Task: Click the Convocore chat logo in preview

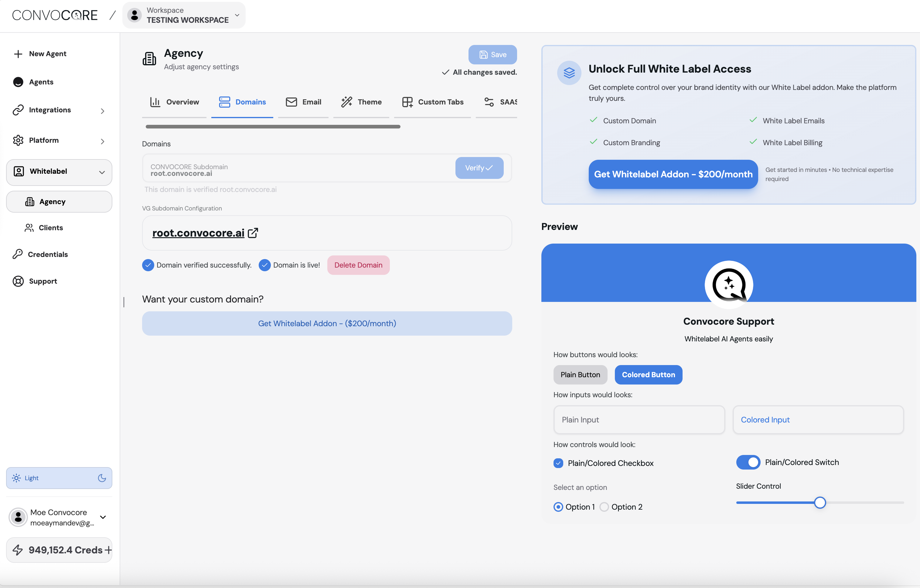Action: tap(729, 285)
